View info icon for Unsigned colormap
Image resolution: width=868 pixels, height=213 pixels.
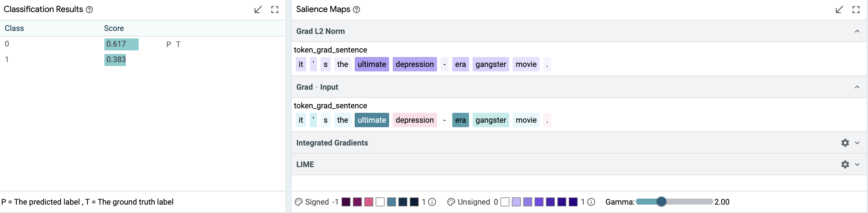[x=591, y=202]
